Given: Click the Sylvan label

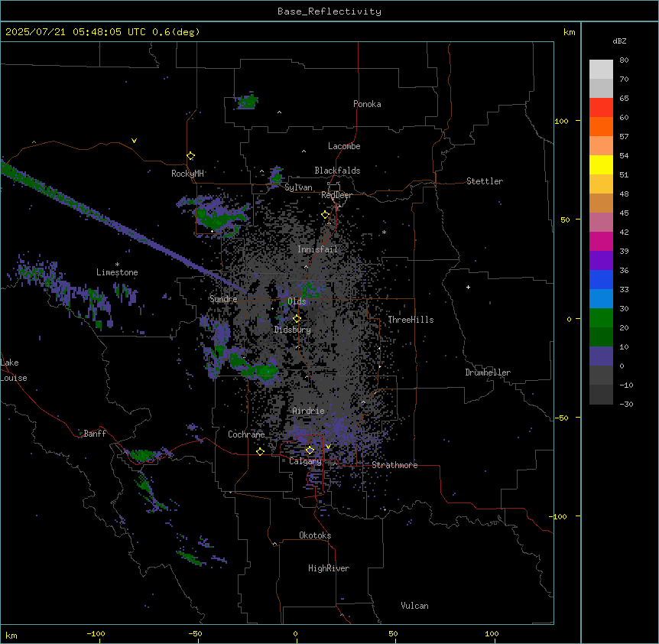Looking at the screenshot, I should pyautogui.click(x=298, y=187).
